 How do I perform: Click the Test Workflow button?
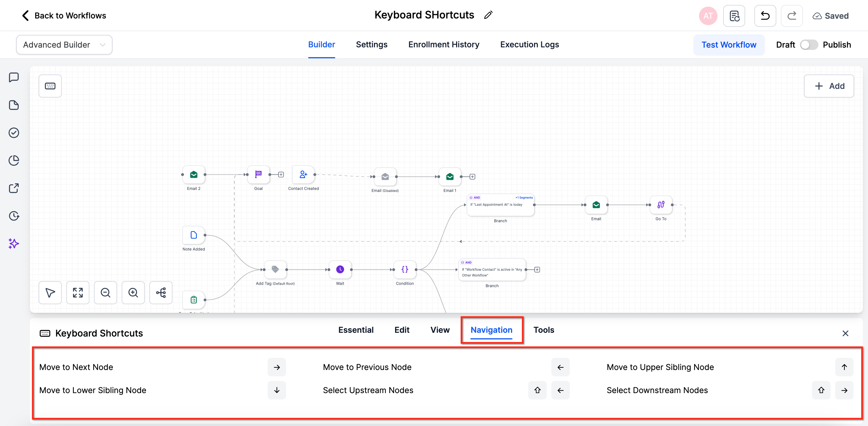pos(728,45)
